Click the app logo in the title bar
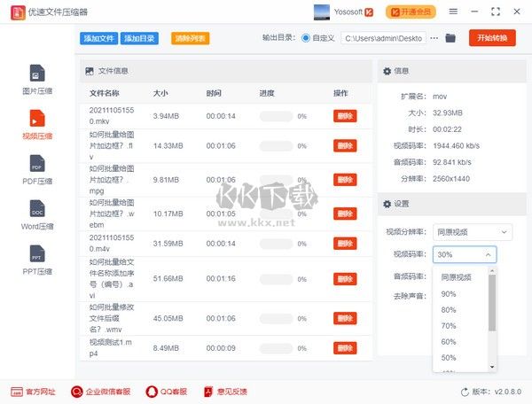 click(18, 12)
